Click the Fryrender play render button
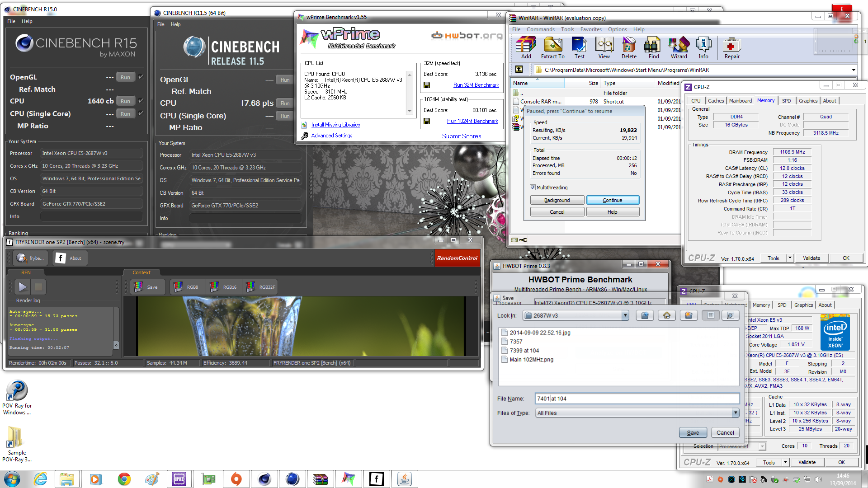Image resolution: width=868 pixels, height=488 pixels. point(22,286)
